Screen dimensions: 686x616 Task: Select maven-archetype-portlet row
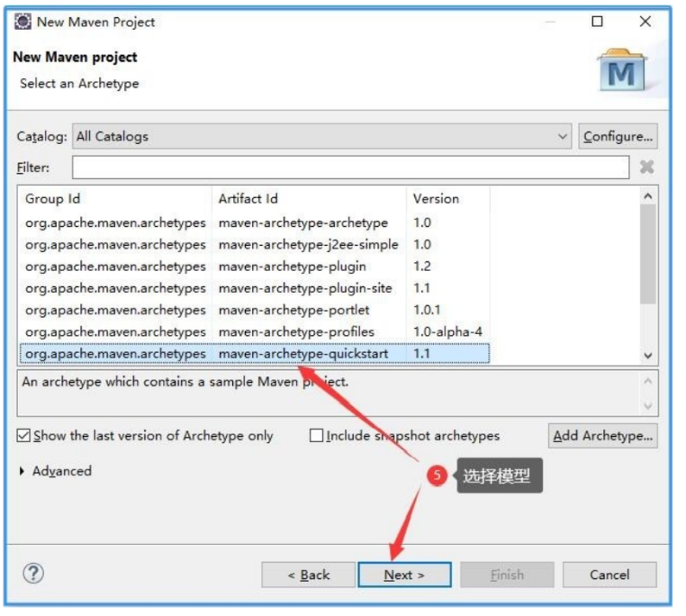(x=254, y=310)
